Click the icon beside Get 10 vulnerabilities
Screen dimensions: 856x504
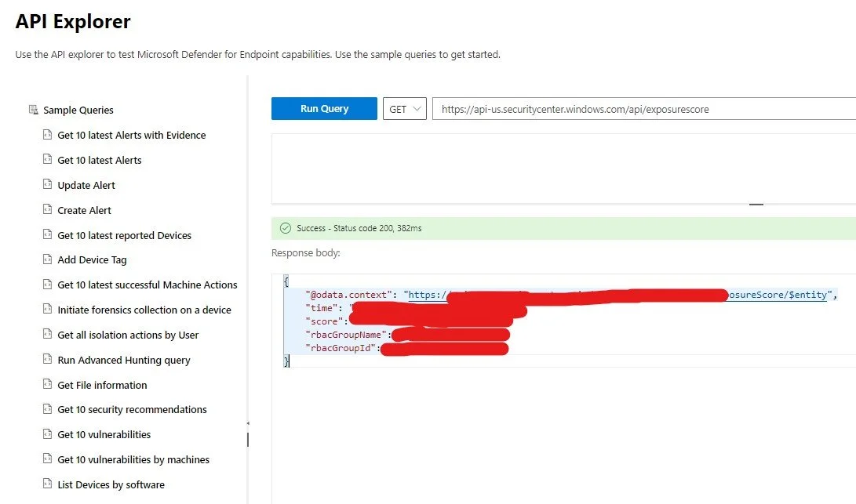[48, 434]
